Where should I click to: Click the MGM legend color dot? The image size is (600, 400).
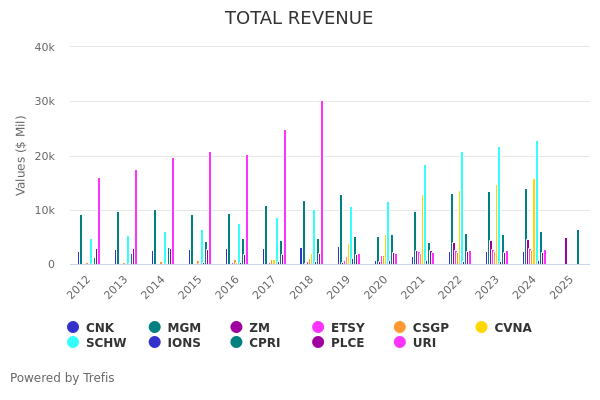pos(155,328)
